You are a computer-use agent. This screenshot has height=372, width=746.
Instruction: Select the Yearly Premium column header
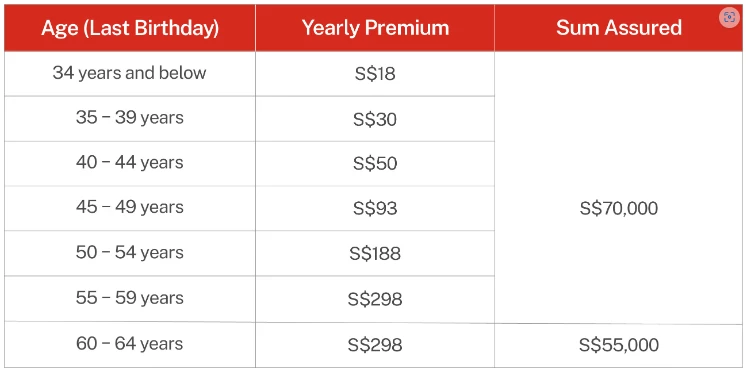coord(375,28)
